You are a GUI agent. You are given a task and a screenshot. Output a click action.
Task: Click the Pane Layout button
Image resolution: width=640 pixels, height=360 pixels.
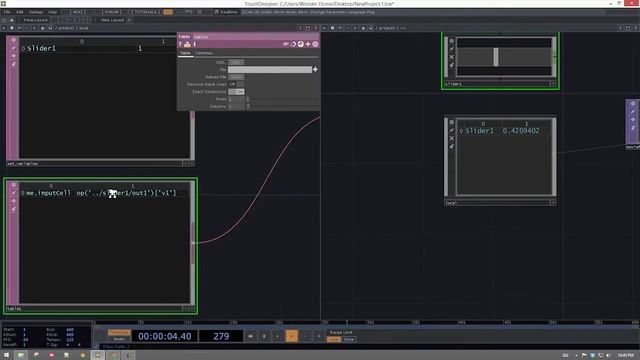tap(36, 20)
